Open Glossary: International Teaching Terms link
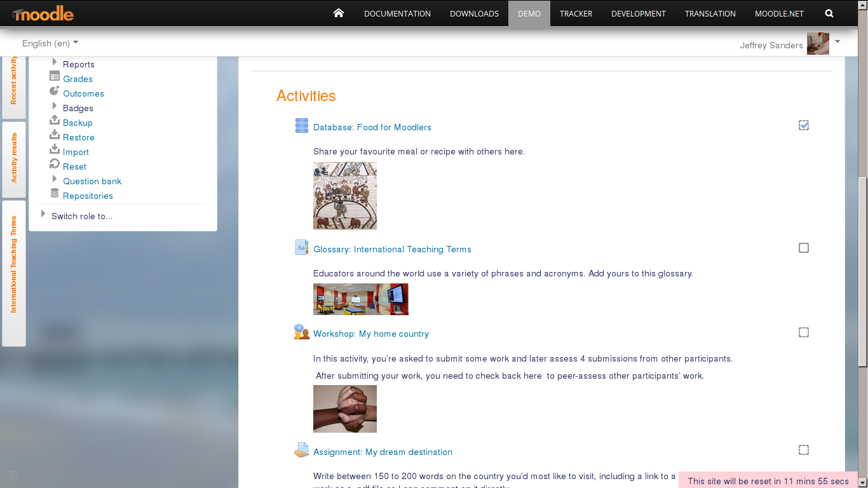 tap(392, 249)
